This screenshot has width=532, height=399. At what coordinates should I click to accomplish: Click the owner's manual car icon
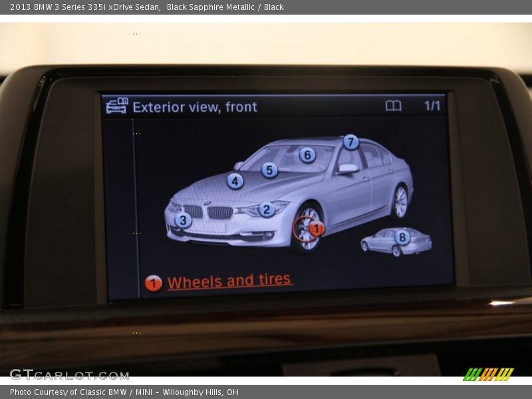(117, 106)
